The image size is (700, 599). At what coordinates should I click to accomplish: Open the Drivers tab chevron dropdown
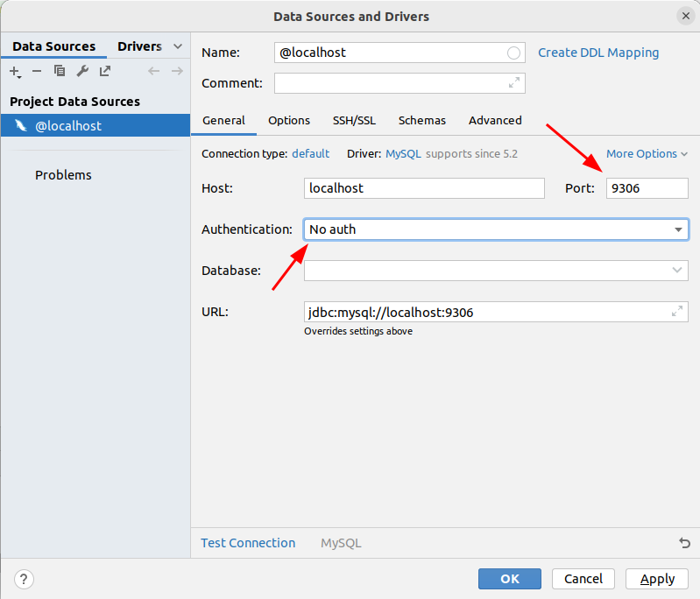coord(178,46)
